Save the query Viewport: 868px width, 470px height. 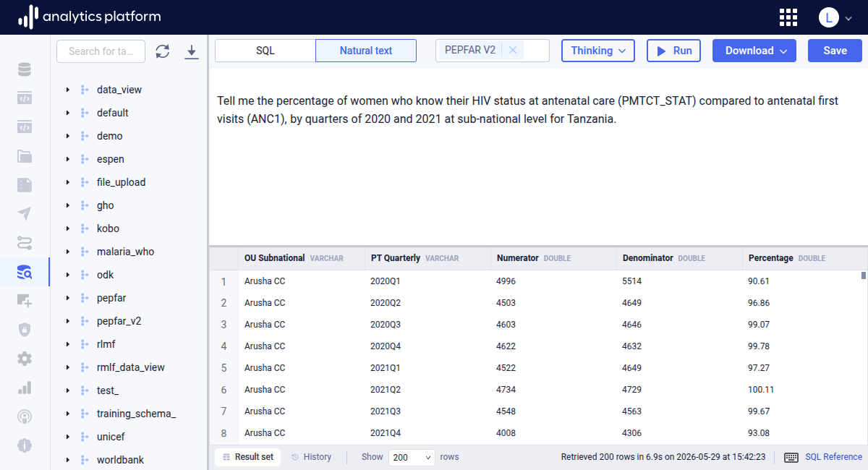(x=835, y=51)
